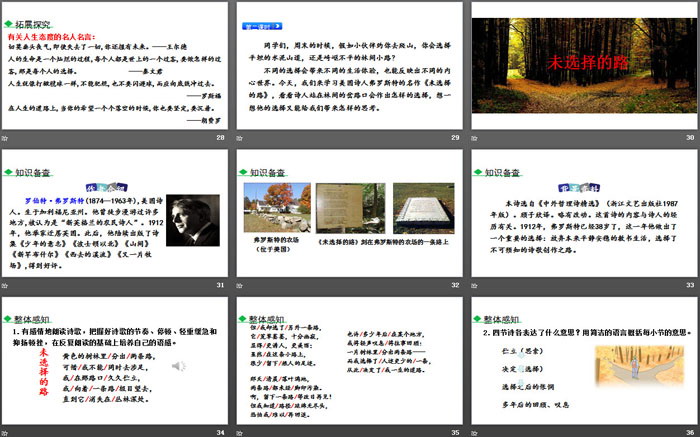Click the animation star icon under slide 28
This screenshot has height=437, width=700.
click(x=4, y=138)
